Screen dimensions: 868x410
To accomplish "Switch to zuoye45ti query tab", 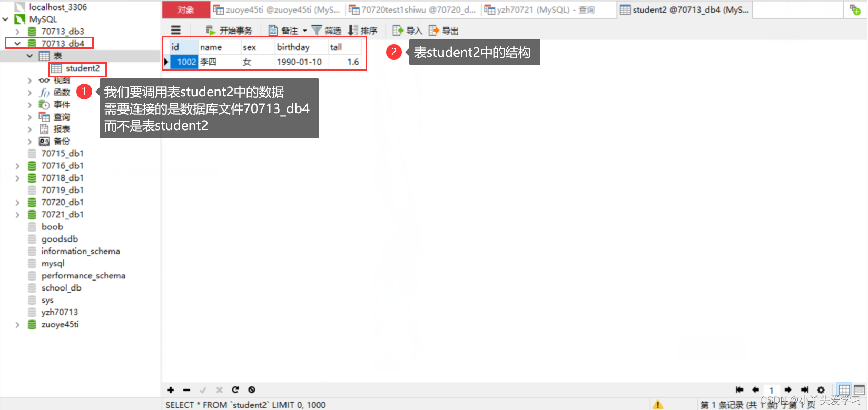I will point(277,9).
